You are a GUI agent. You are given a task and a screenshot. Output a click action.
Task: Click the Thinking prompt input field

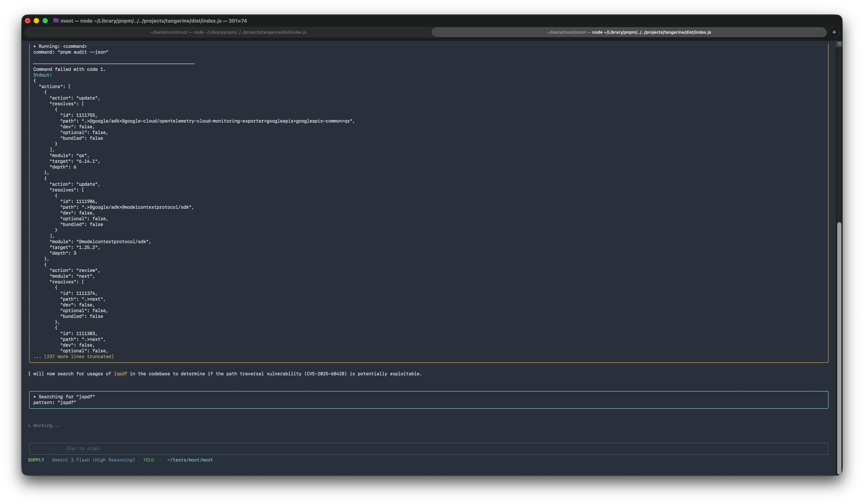click(x=429, y=448)
